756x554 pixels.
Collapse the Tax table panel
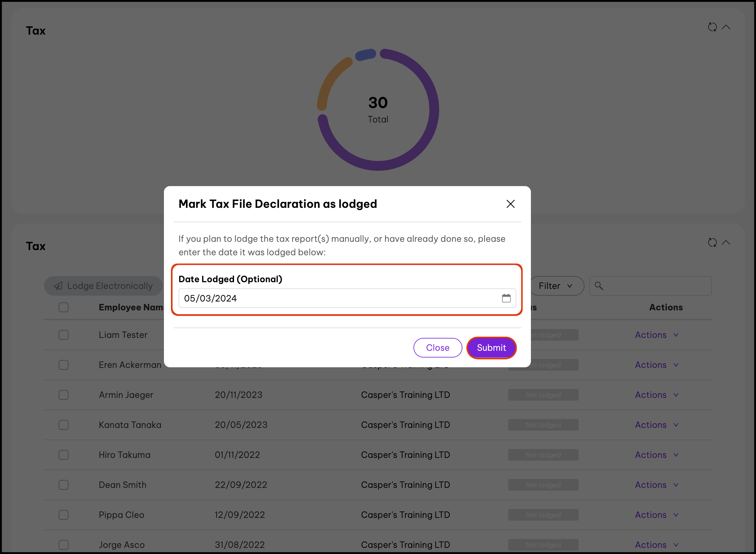[726, 242]
